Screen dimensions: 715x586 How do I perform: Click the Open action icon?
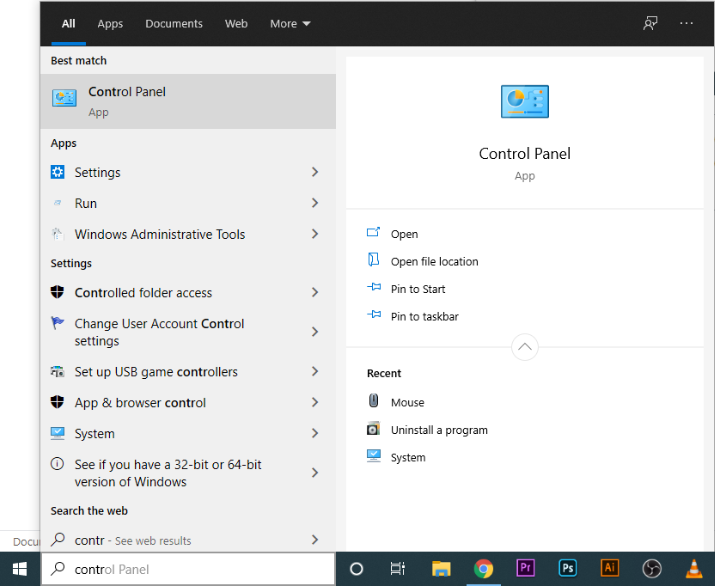tap(373, 233)
